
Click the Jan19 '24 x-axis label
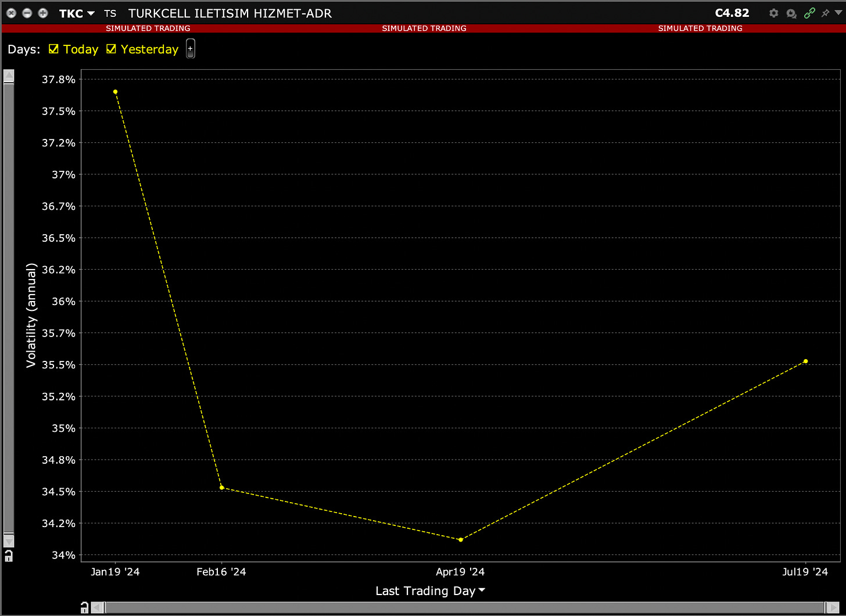pyautogui.click(x=115, y=572)
